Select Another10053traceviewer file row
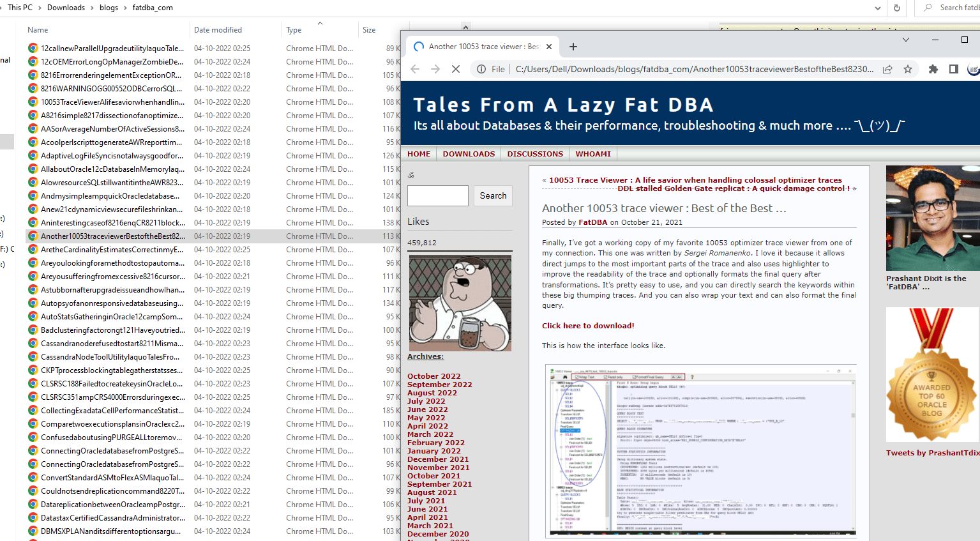 213,236
